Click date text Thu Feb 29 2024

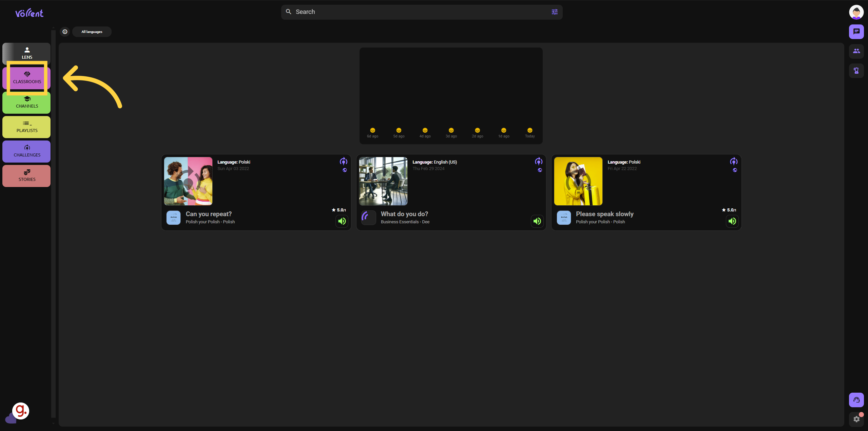[428, 169]
